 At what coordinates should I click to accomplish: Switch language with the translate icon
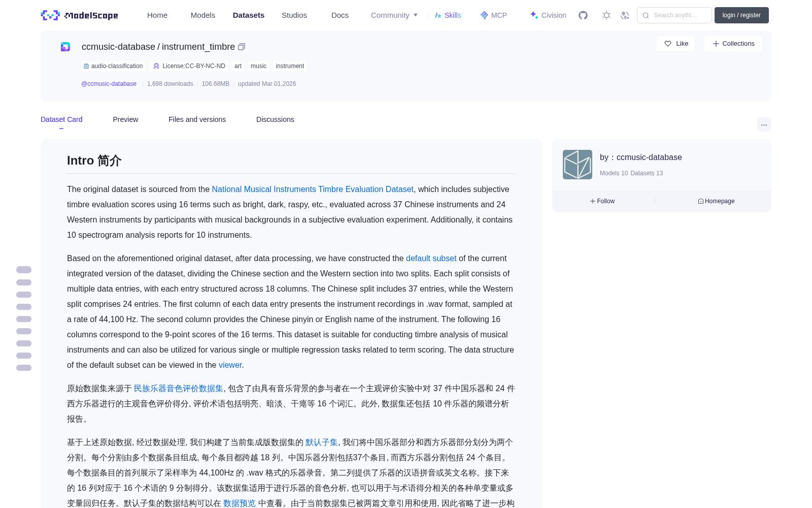click(x=625, y=15)
